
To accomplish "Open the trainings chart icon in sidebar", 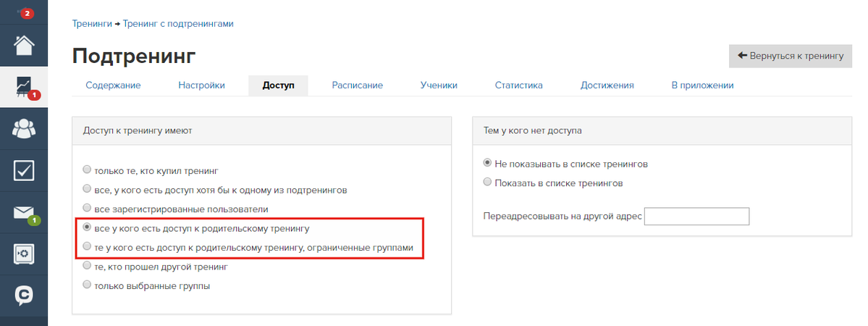I will coord(24,88).
